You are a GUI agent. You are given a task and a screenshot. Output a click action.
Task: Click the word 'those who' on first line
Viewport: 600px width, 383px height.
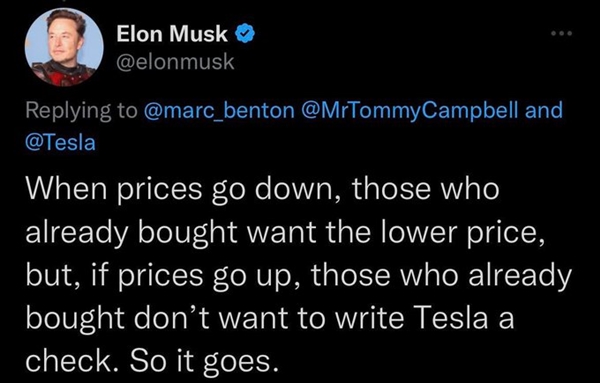point(426,189)
